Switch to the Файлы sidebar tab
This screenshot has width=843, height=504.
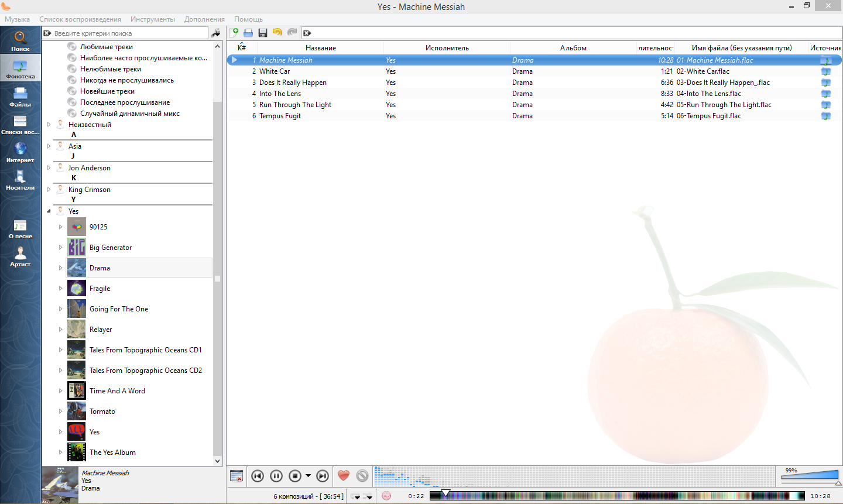pos(20,97)
